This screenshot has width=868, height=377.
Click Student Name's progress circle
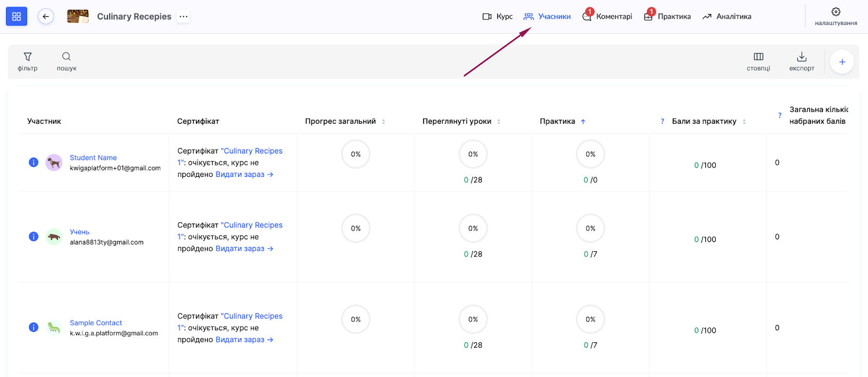355,154
